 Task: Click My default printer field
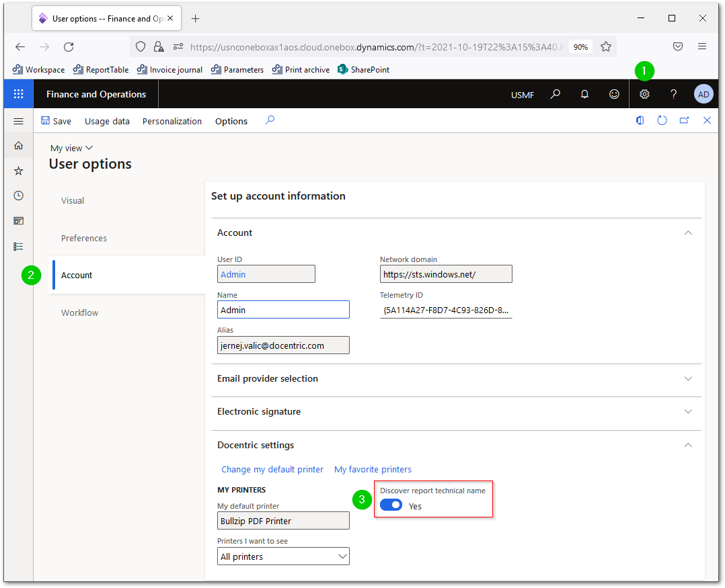coord(283,521)
